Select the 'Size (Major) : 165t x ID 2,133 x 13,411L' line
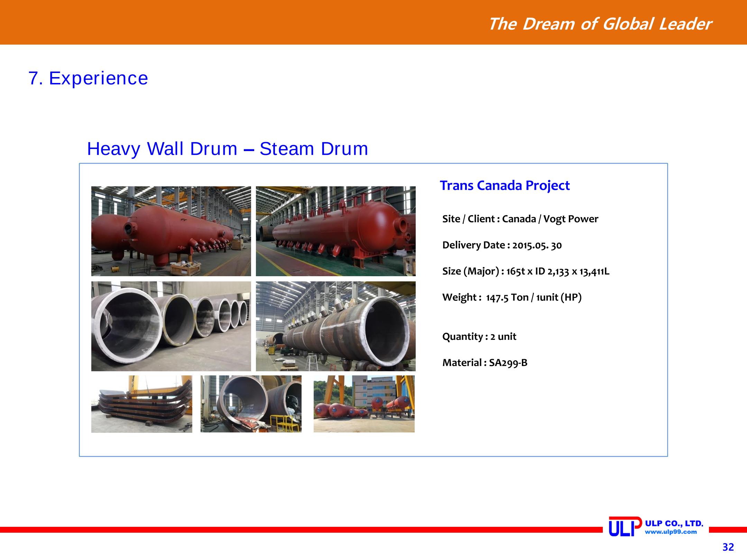 (x=526, y=271)
